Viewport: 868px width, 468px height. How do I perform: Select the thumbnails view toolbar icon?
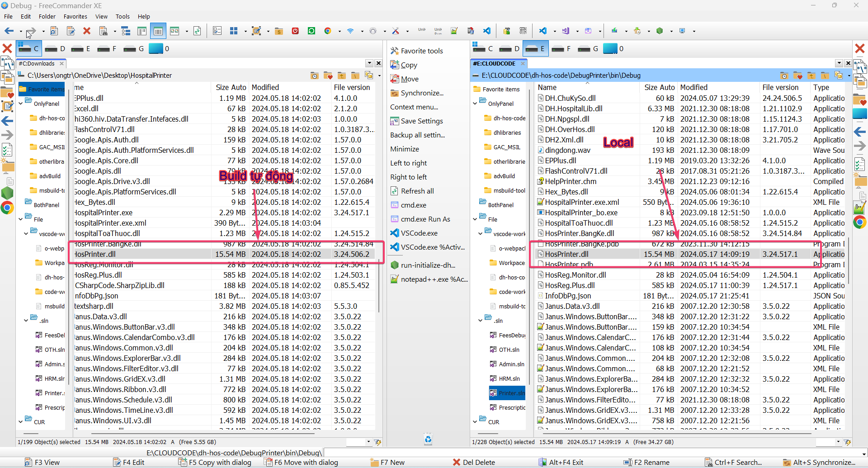(x=175, y=31)
